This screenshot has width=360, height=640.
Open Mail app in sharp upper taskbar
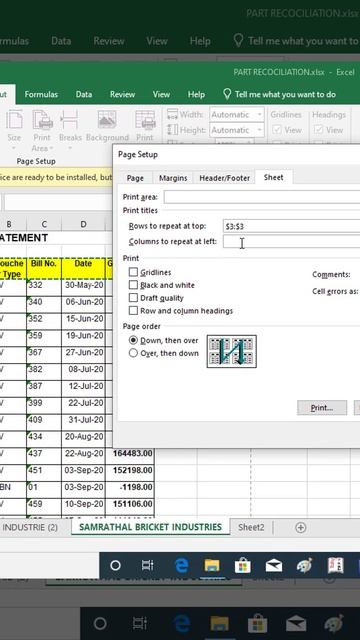(x=274, y=565)
